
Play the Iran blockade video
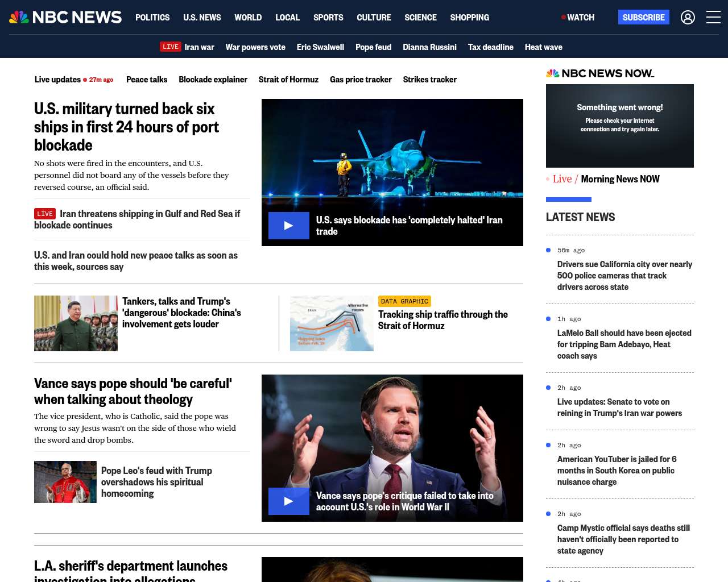(289, 226)
